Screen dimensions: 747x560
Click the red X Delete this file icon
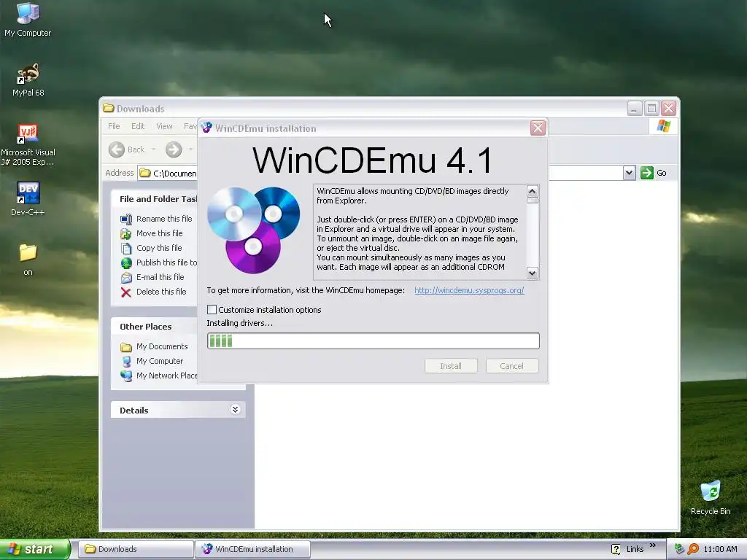pyautogui.click(x=126, y=292)
